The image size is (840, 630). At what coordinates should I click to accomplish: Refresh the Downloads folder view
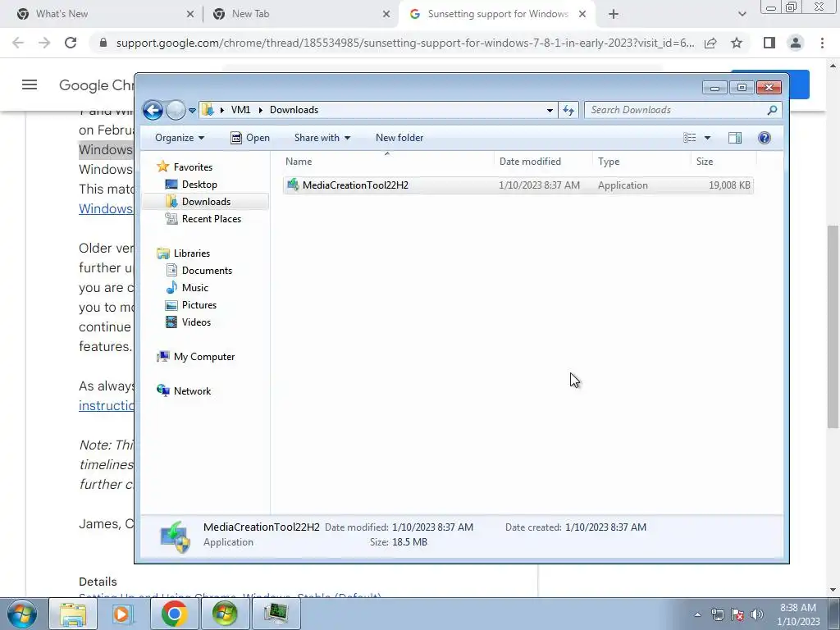click(x=568, y=111)
